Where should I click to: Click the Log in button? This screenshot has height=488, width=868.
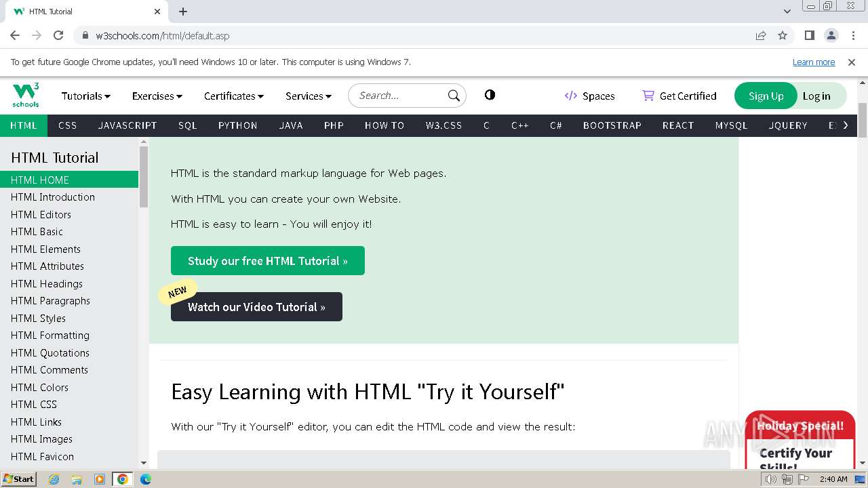(x=816, y=96)
